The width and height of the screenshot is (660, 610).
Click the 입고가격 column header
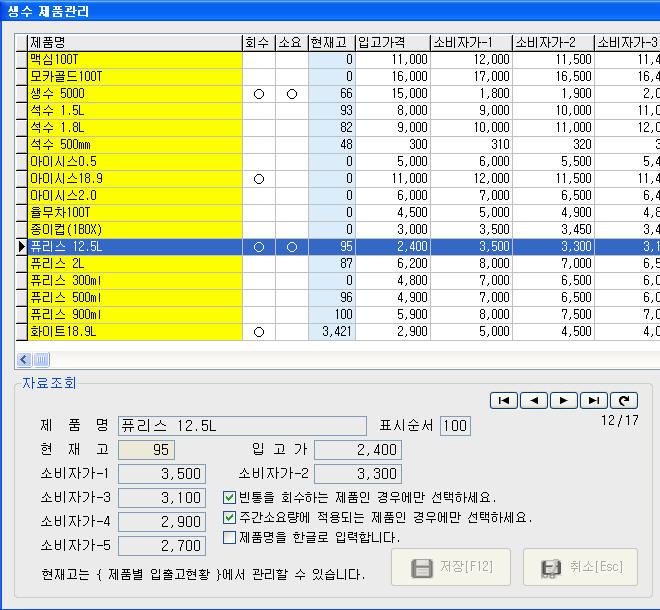(393, 43)
